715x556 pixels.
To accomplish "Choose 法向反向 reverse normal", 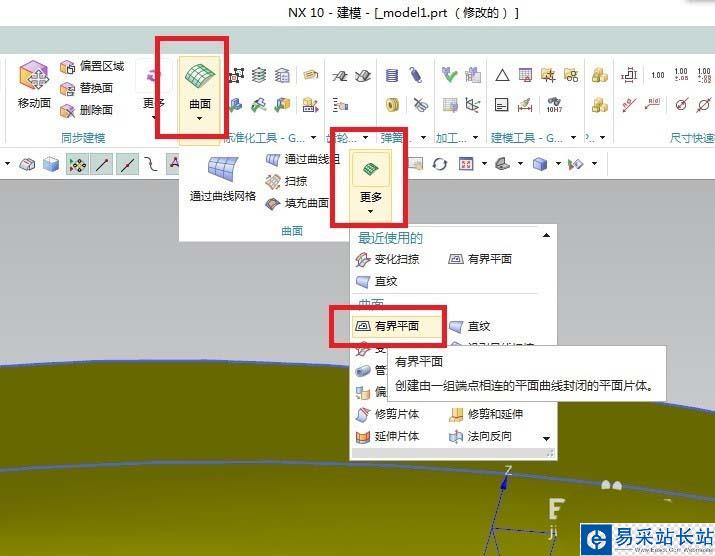I will (480, 436).
